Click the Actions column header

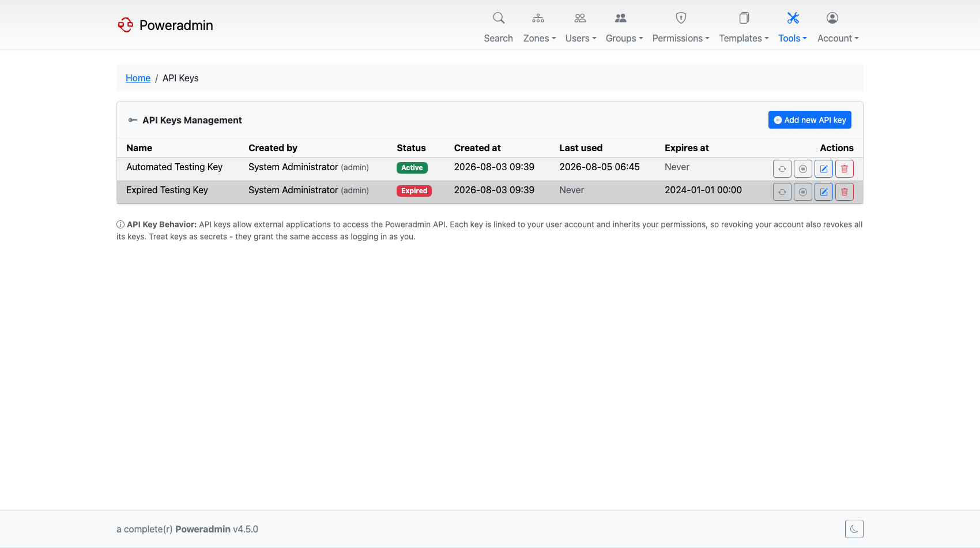click(836, 148)
